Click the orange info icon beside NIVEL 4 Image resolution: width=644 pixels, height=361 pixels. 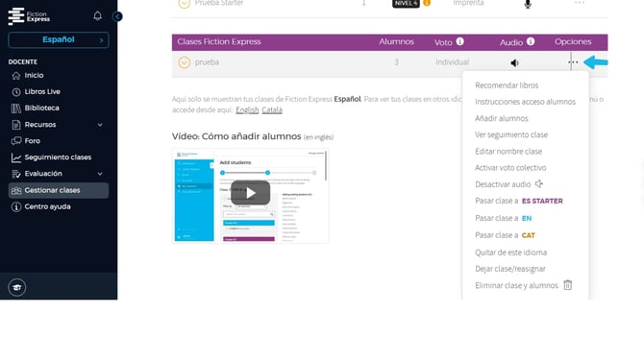(x=427, y=3)
